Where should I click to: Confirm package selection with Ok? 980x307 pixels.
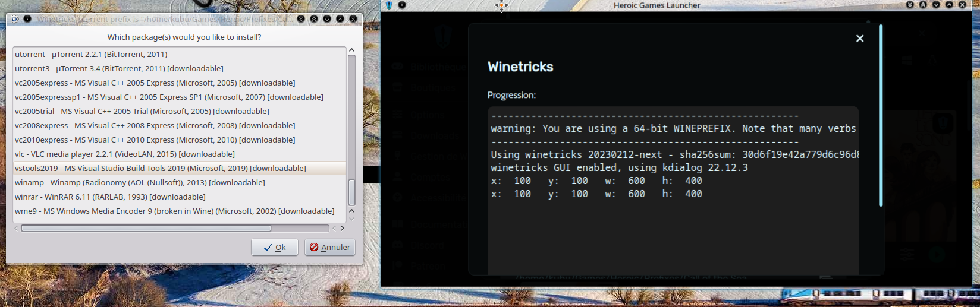[x=275, y=247]
